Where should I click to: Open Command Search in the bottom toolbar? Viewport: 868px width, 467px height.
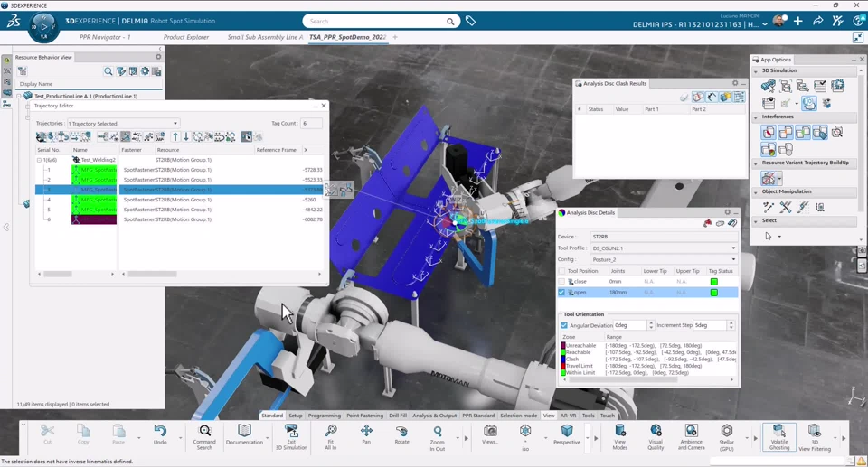(204, 436)
